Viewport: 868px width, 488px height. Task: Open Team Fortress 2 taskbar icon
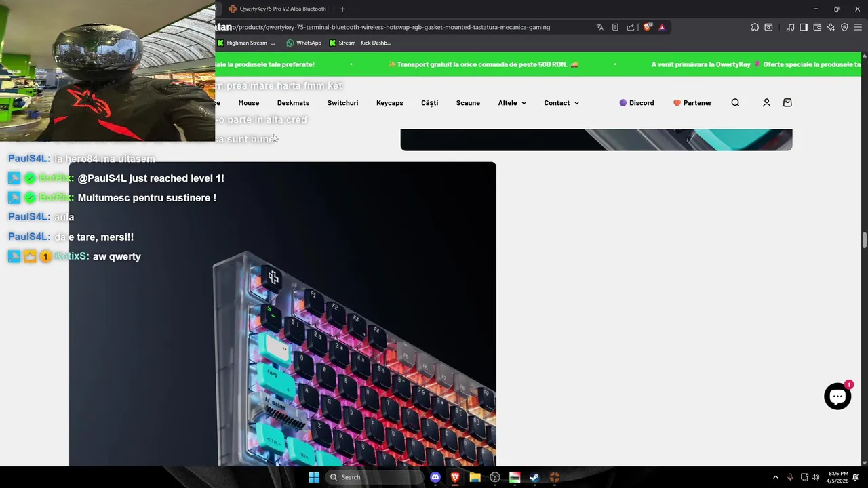pyautogui.click(x=554, y=477)
